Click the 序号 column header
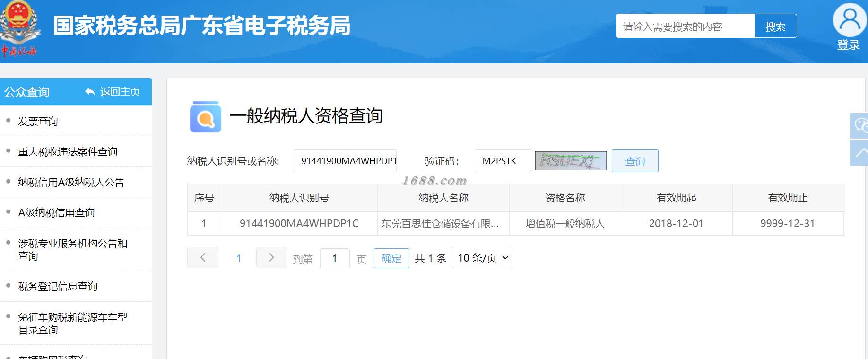The width and height of the screenshot is (868, 359). point(204,198)
